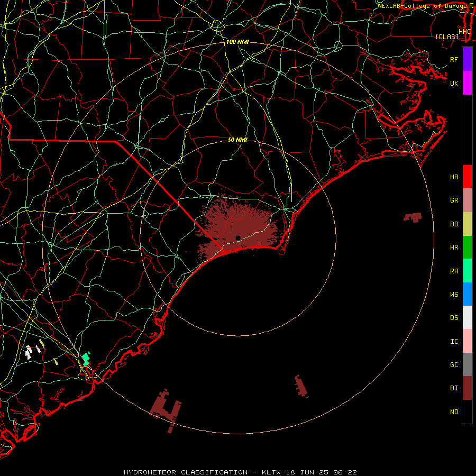Click the BD yellow color swatch

[467, 224]
